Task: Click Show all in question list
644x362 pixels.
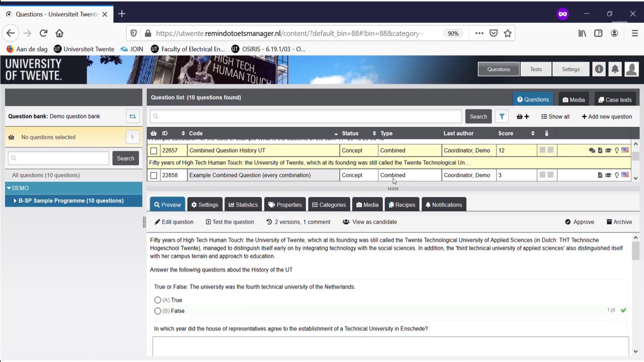Action: 555,117
